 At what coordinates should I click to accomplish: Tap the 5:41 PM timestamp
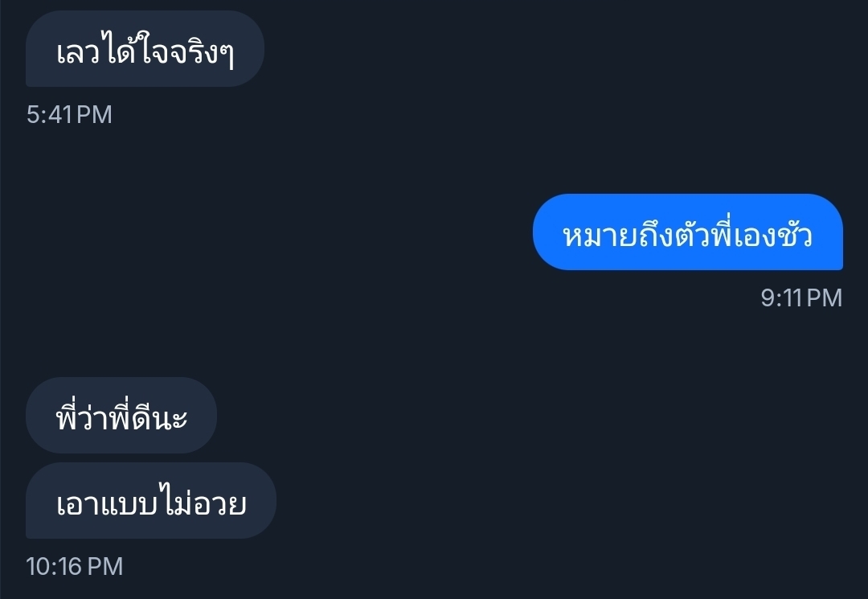[69, 115]
